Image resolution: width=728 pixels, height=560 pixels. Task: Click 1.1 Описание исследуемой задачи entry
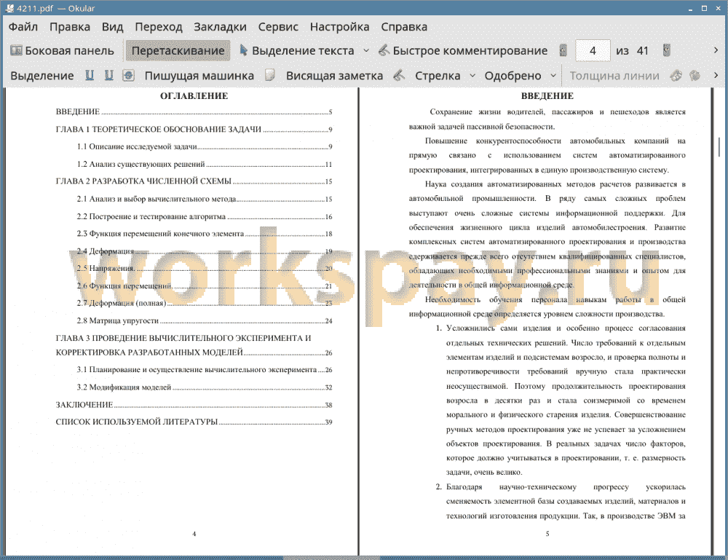pos(205,146)
